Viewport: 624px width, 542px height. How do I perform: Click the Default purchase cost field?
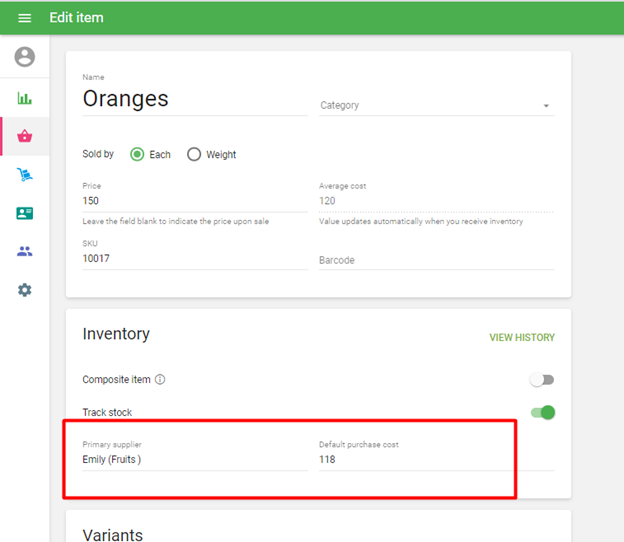(436, 460)
